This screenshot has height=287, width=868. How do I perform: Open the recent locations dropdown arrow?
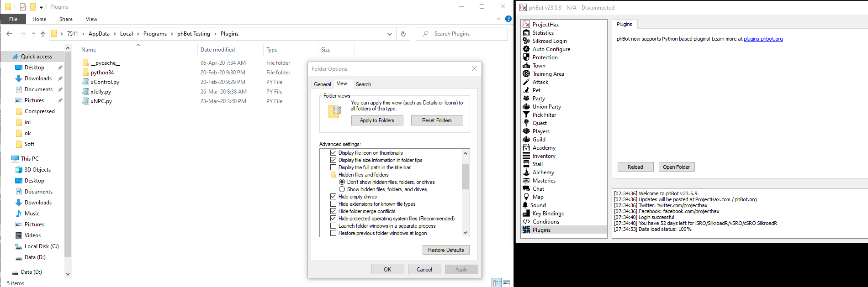click(33, 34)
